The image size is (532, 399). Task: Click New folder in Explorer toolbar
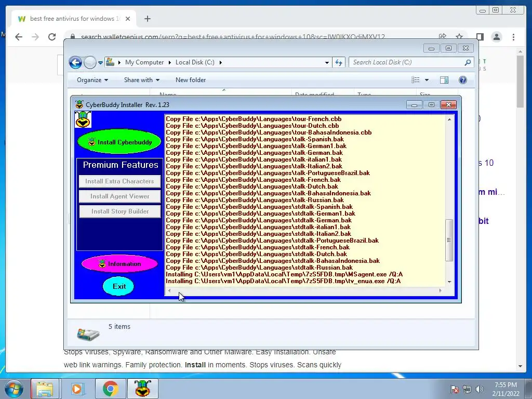click(x=191, y=80)
